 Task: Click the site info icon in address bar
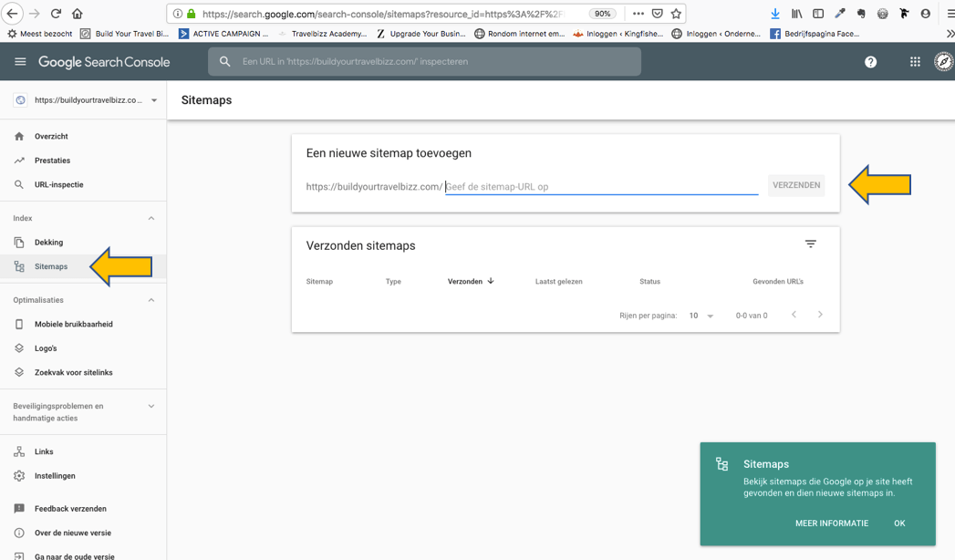pyautogui.click(x=177, y=14)
